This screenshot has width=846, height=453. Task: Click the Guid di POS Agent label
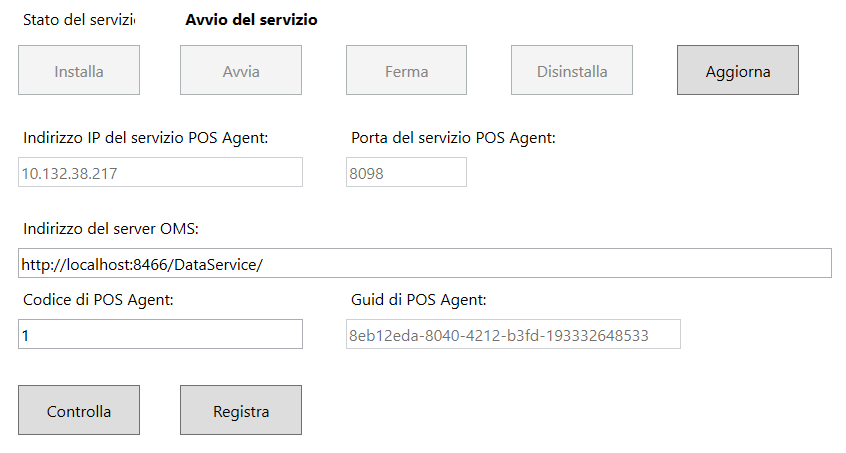419,300
